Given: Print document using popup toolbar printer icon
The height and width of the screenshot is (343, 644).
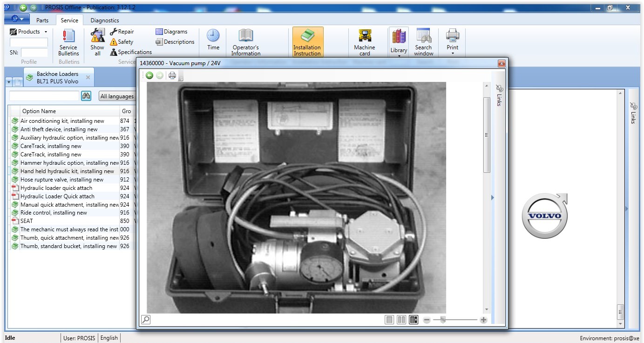Looking at the screenshot, I should [172, 75].
